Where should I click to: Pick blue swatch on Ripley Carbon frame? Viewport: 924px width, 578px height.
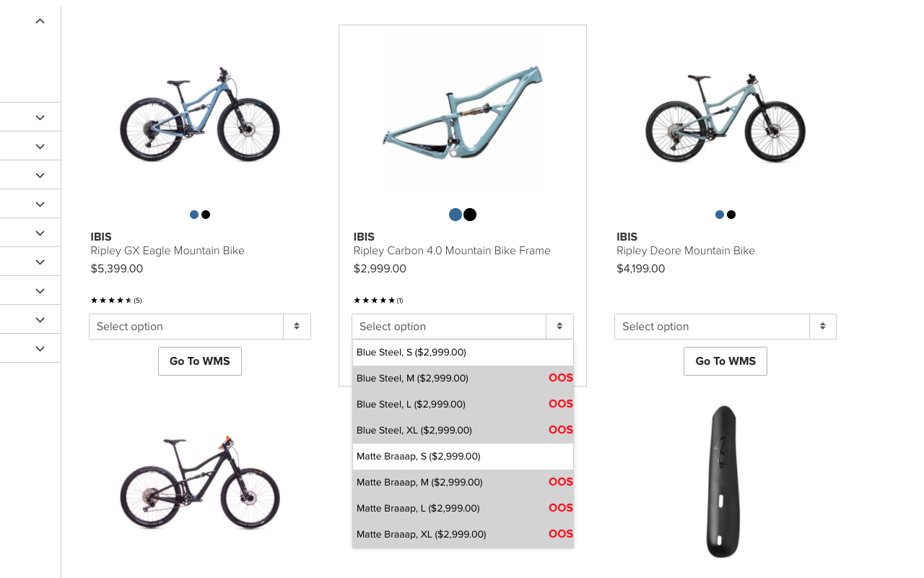(x=456, y=215)
